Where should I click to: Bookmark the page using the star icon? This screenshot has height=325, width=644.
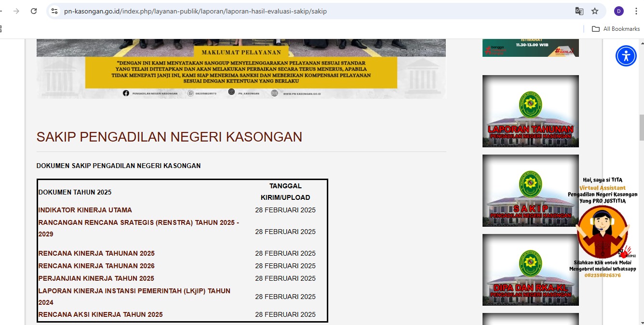coord(595,11)
